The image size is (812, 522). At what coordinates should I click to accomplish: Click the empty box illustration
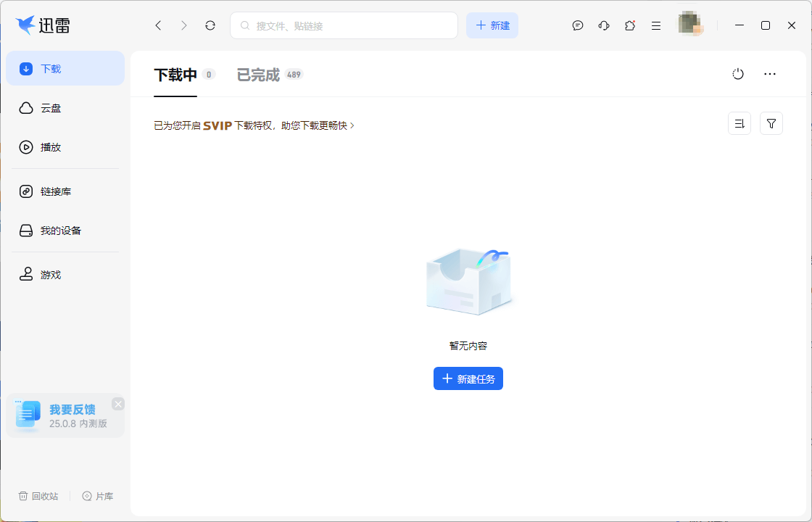pyautogui.click(x=469, y=282)
